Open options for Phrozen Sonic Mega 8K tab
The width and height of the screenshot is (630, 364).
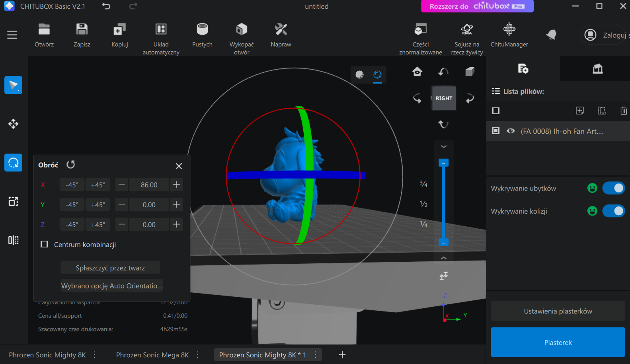coord(198,354)
